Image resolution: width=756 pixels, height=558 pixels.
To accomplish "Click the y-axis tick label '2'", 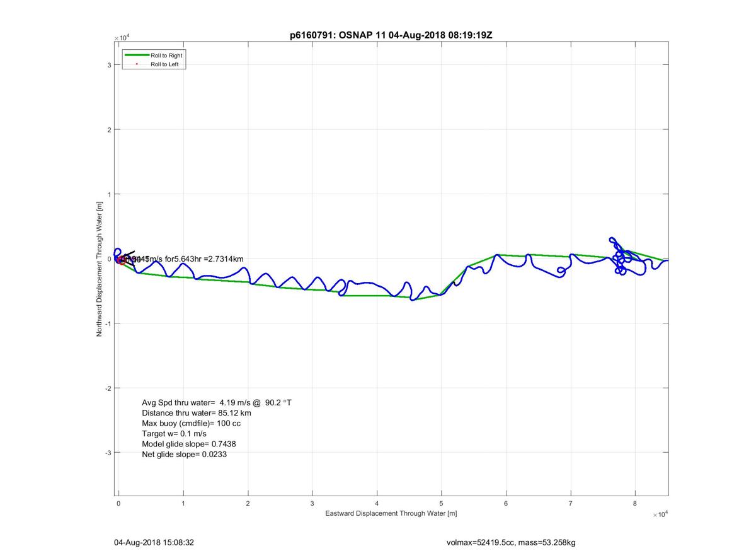I will pyautogui.click(x=110, y=130).
